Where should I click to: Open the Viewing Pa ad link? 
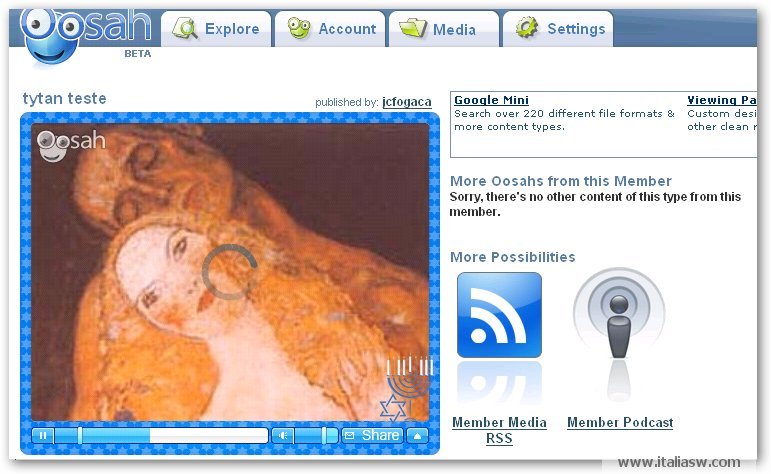722,100
